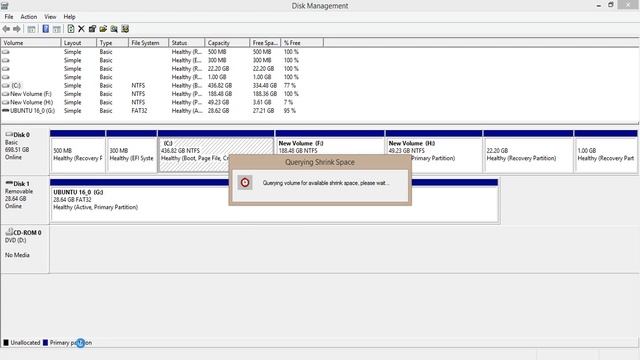This screenshot has height=360, width=640.
Task: Open the Help menu
Action: pyautogui.click(x=69, y=17)
